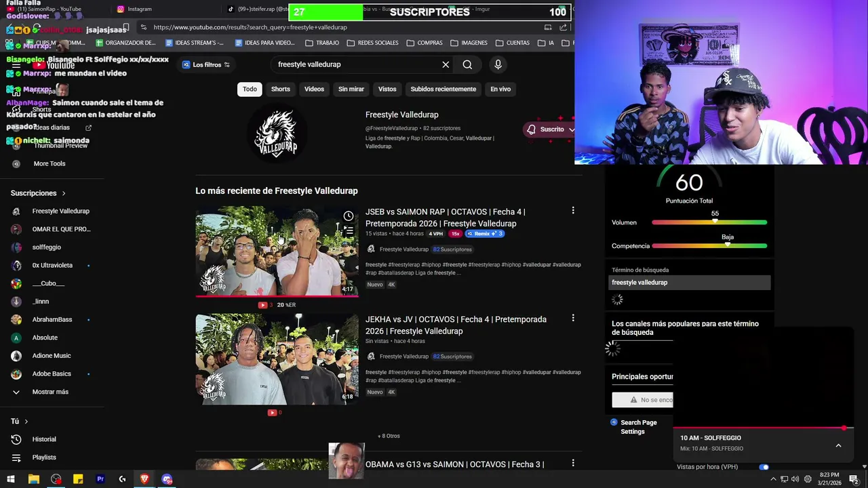Select the Shorts filter chip
Screen dimensions: 868x488
click(280, 89)
